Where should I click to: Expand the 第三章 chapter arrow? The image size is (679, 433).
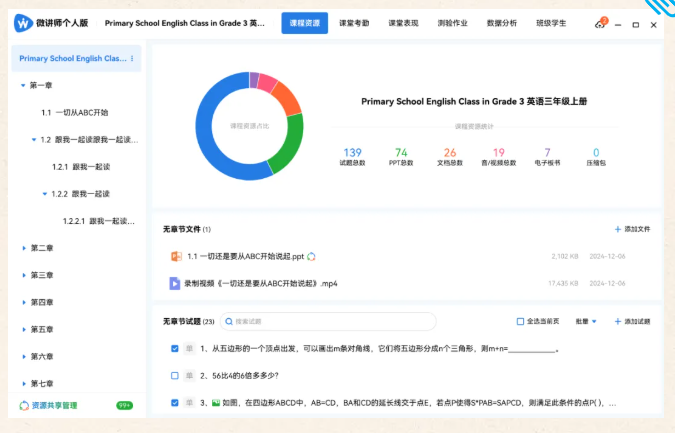click(x=23, y=275)
